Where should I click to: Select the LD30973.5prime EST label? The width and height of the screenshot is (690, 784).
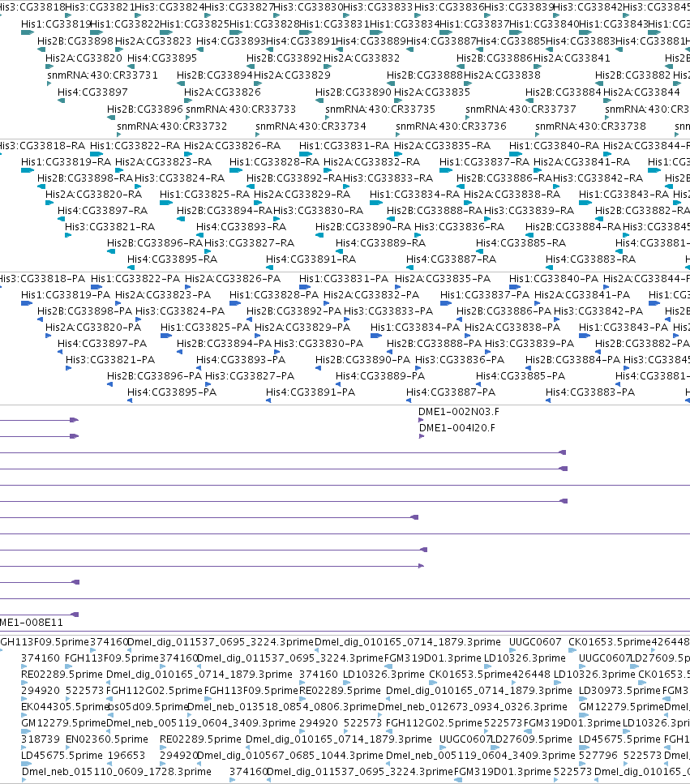[619, 691]
